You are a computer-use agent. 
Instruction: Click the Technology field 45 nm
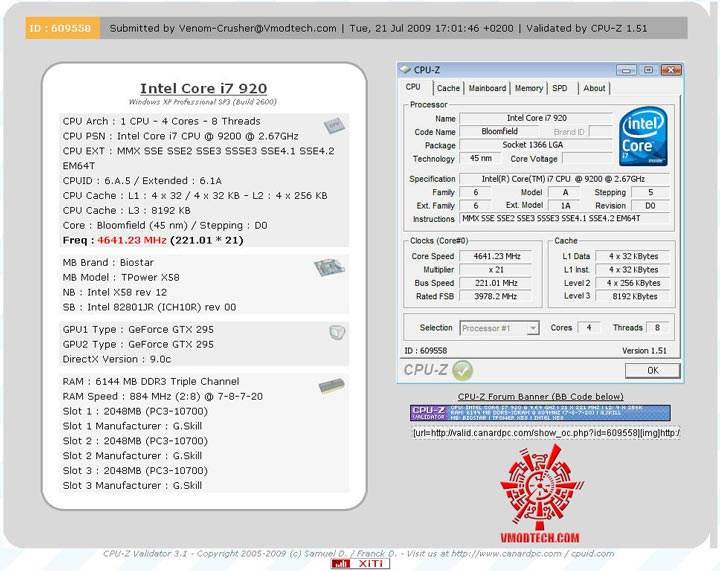coord(481,158)
